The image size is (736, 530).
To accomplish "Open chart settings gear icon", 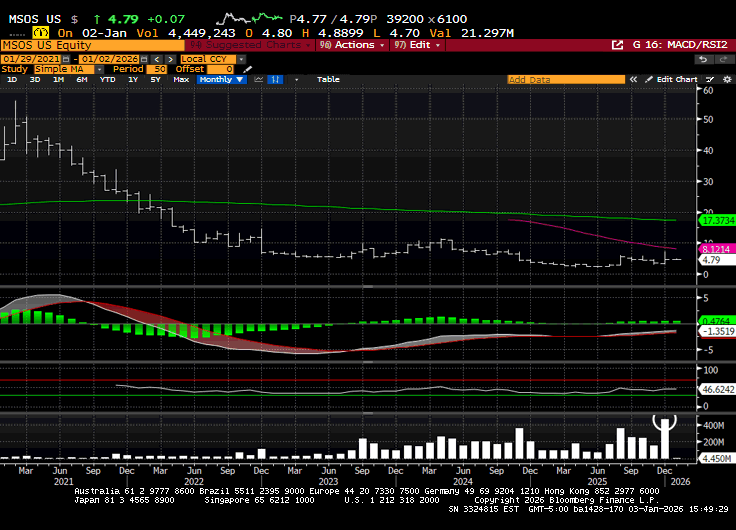I will (x=727, y=79).
